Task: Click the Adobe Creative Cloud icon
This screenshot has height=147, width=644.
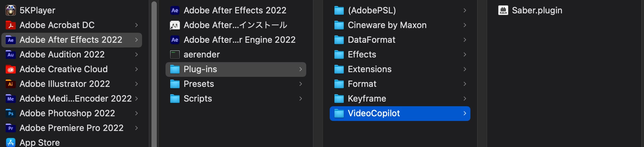Action: [11, 69]
